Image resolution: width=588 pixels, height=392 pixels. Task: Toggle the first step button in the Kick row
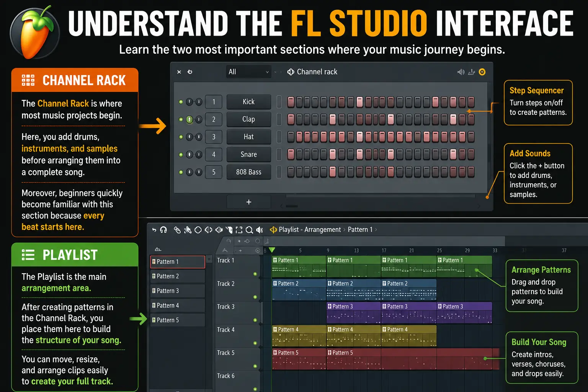click(291, 102)
